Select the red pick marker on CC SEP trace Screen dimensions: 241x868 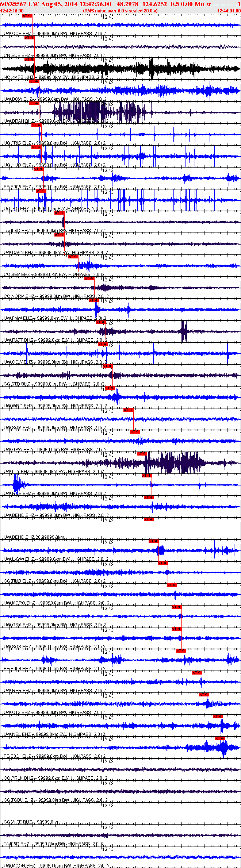tap(73, 257)
